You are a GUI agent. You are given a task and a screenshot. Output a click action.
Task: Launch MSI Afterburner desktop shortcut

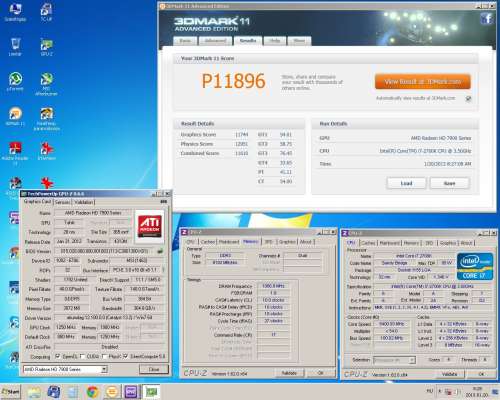click(x=46, y=84)
